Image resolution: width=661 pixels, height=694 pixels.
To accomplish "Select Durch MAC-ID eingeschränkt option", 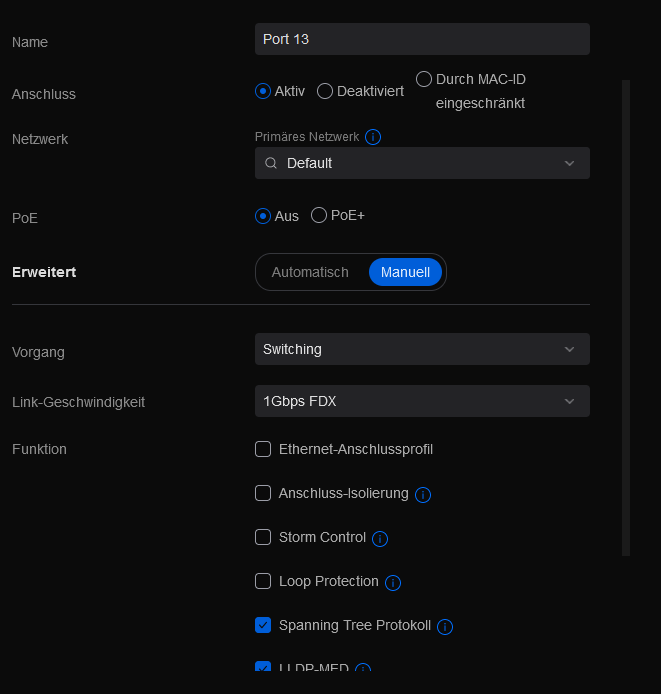I will (x=424, y=79).
